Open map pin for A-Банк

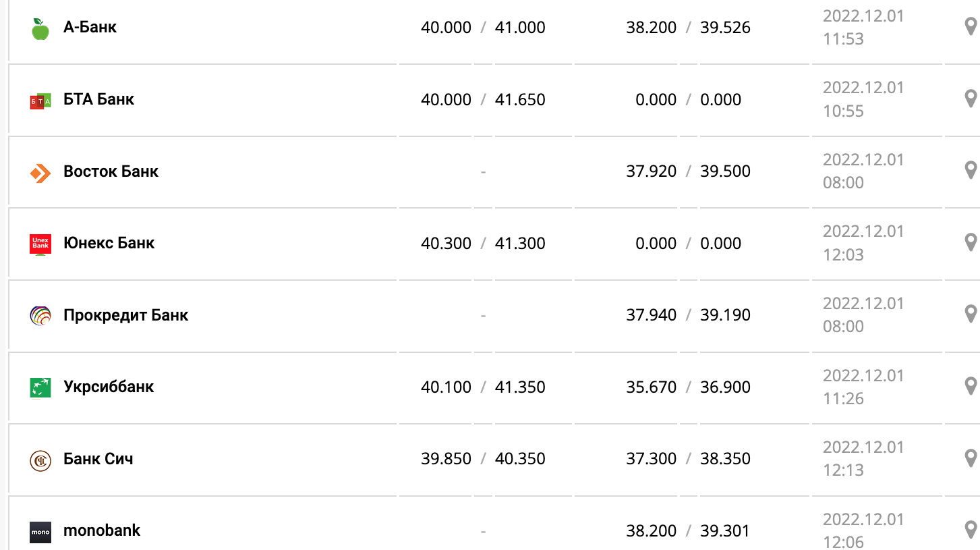[971, 27]
